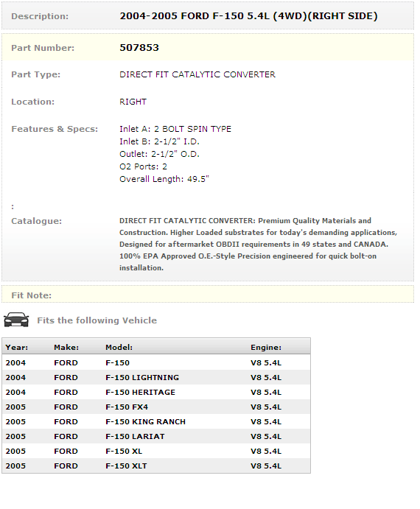The height and width of the screenshot is (509, 420).
Task: Click the Fits the following Vehicle heading
Action: point(97,320)
